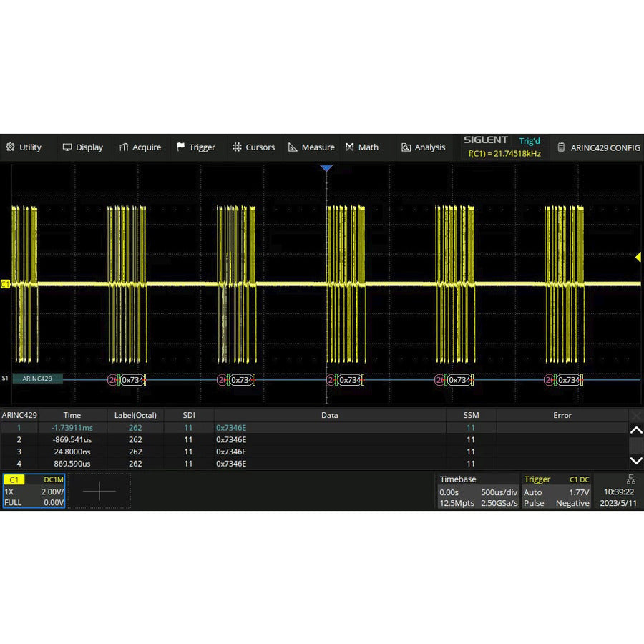Click the f(C1) frequency counter readout
Screen dimensions: 644x644
pos(503,154)
